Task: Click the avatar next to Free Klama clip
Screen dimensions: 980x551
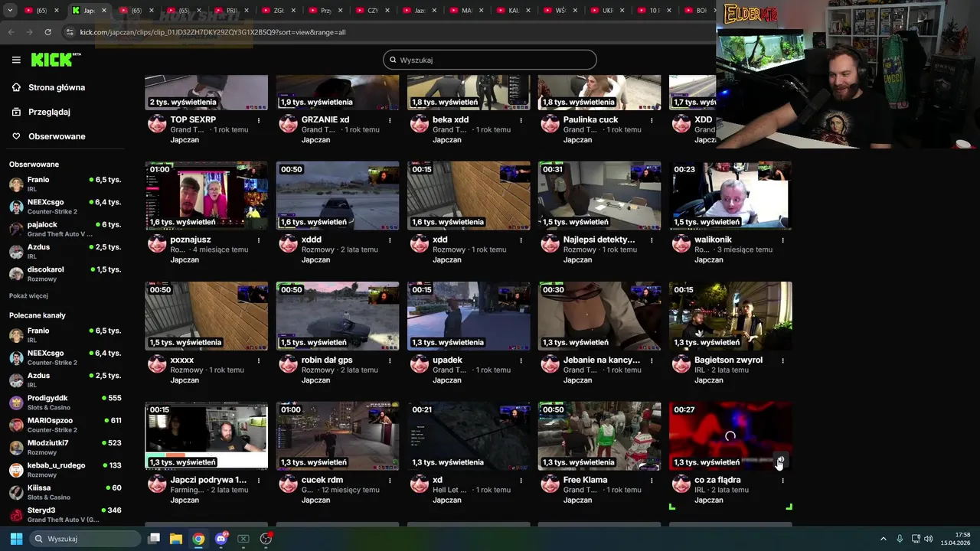Action: click(x=550, y=484)
